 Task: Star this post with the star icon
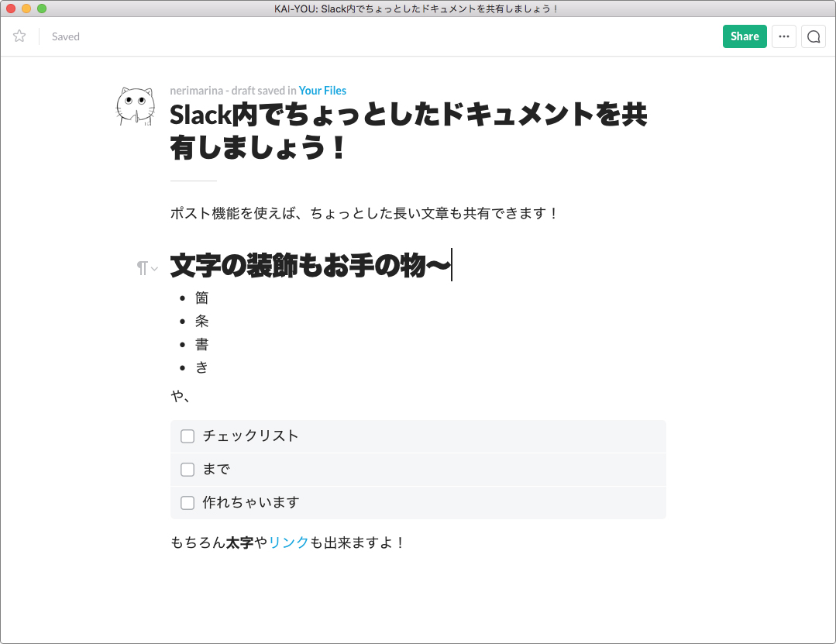click(19, 36)
